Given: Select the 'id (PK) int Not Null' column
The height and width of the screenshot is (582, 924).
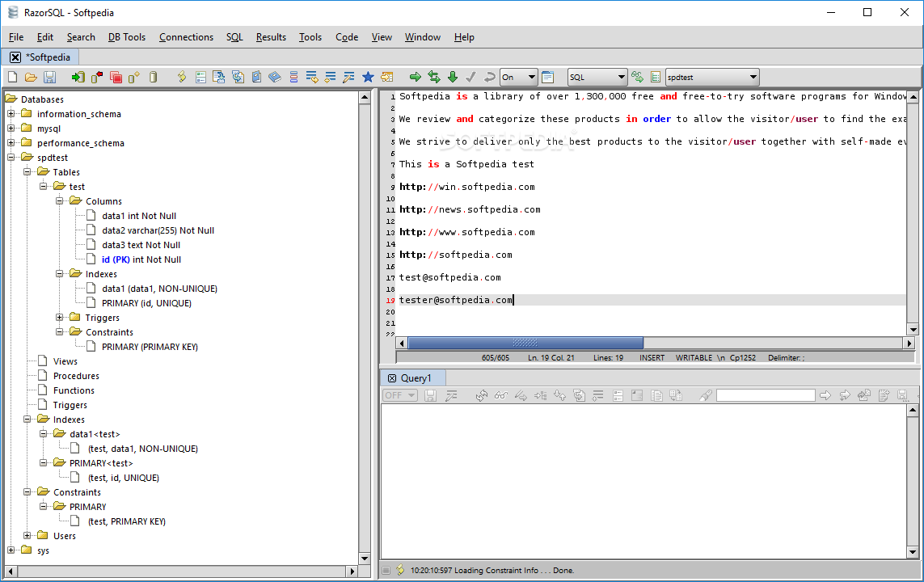Looking at the screenshot, I should coord(141,259).
